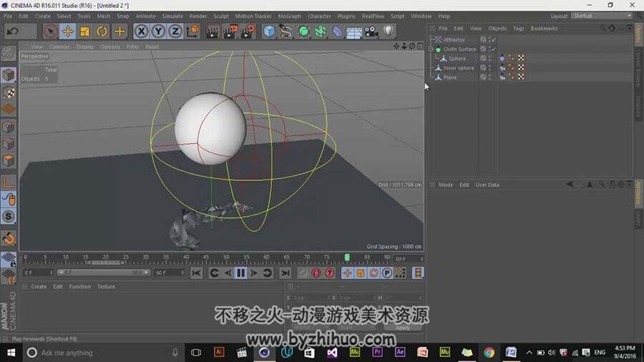Open the File menu
The height and width of the screenshot is (362, 644).
point(8,16)
